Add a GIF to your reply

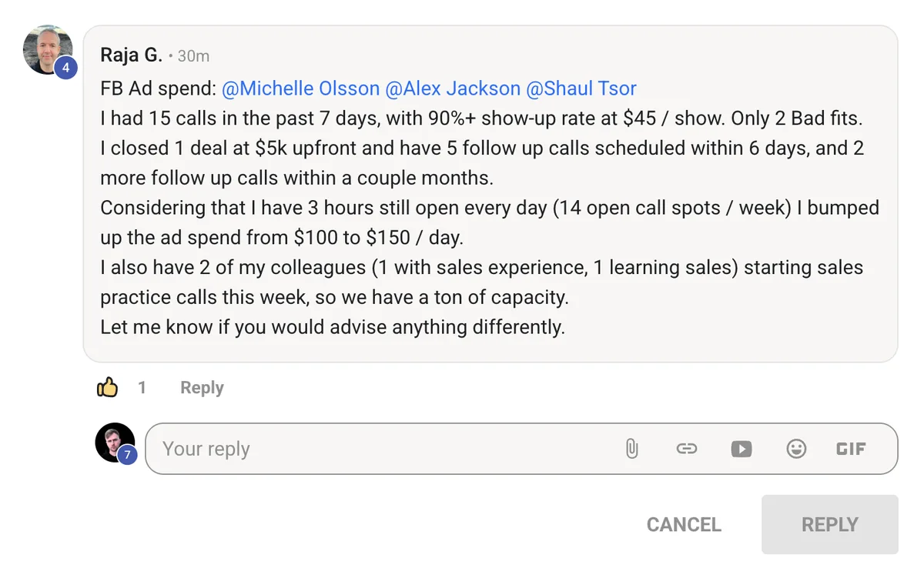pyautogui.click(x=851, y=449)
